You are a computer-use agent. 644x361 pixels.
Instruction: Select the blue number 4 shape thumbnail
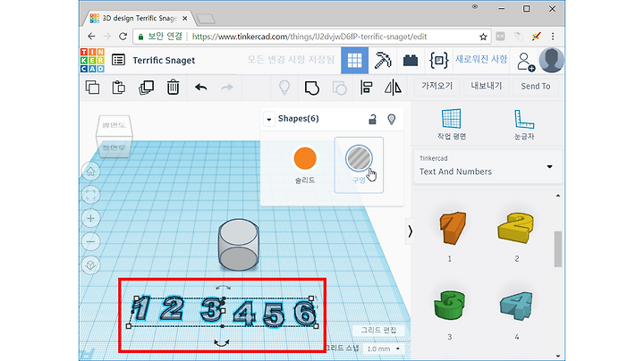[517, 306]
